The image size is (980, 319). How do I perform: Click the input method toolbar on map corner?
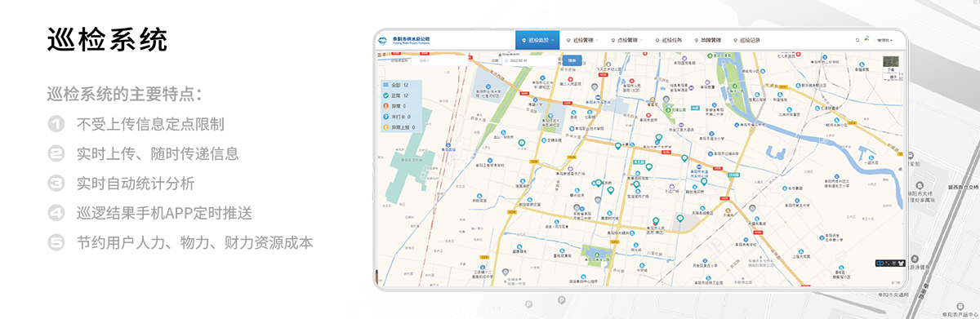pos(889,263)
